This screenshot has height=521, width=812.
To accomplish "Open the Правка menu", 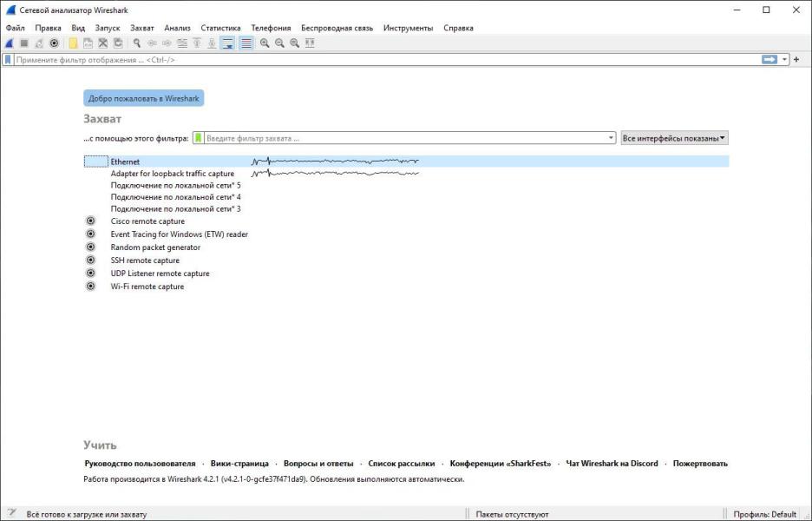I will pos(49,28).
